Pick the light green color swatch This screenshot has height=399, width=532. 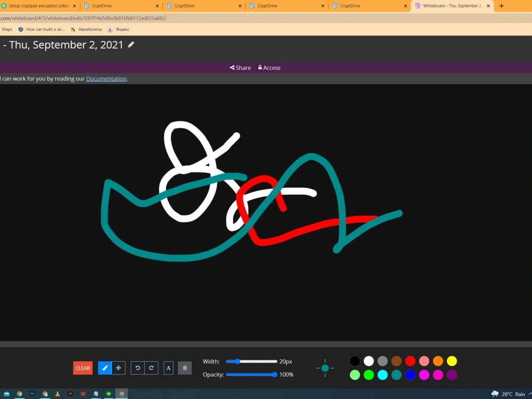pos(355,375)
